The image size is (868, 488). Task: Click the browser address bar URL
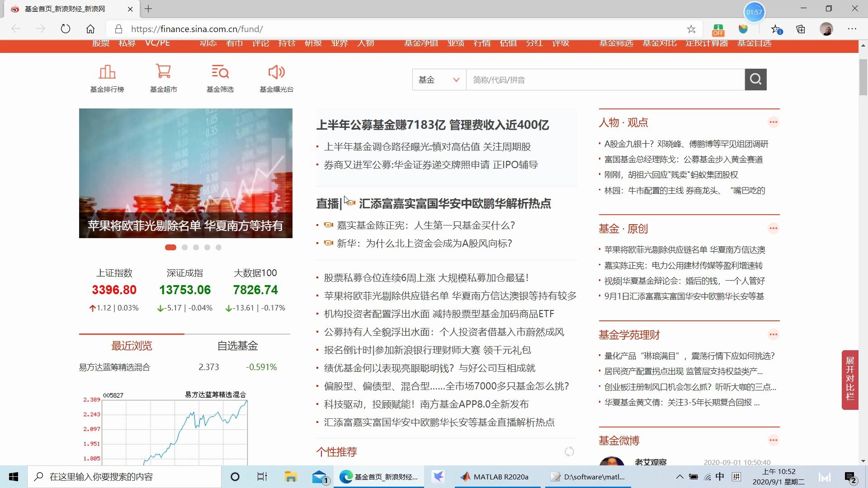tap(197, 29)
